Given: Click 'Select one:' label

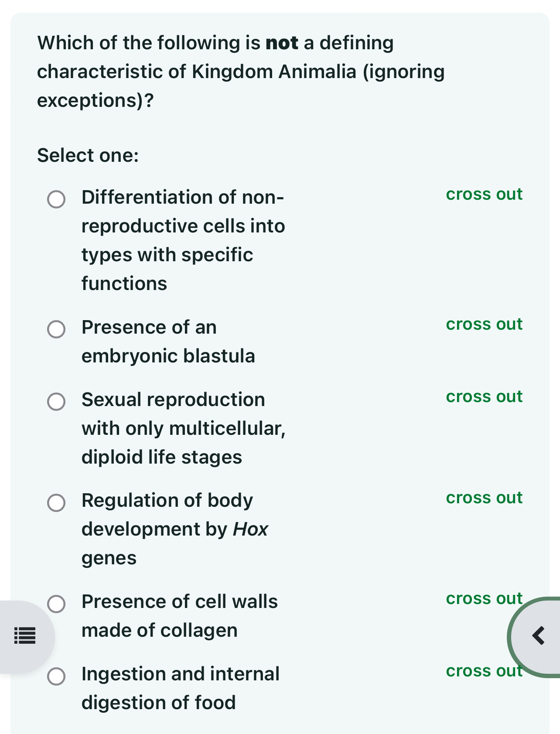Looking at the screenshot, I should click(x=87, y=155).
